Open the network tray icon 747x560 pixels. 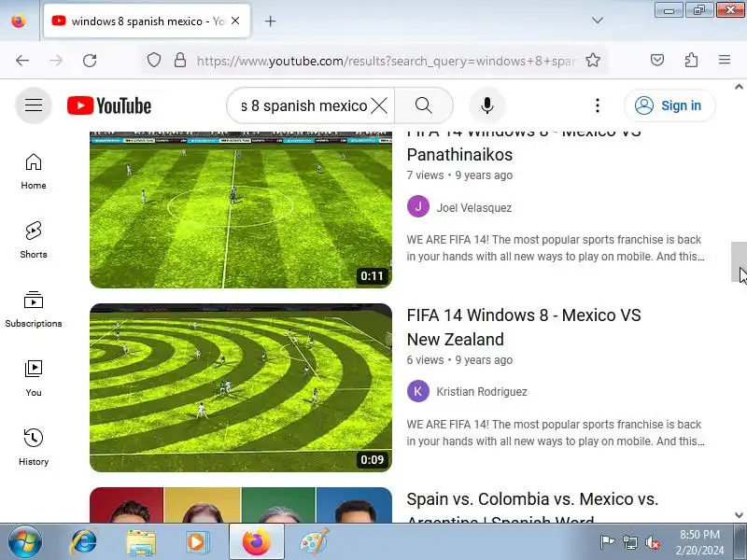click(x=629, y=542)
